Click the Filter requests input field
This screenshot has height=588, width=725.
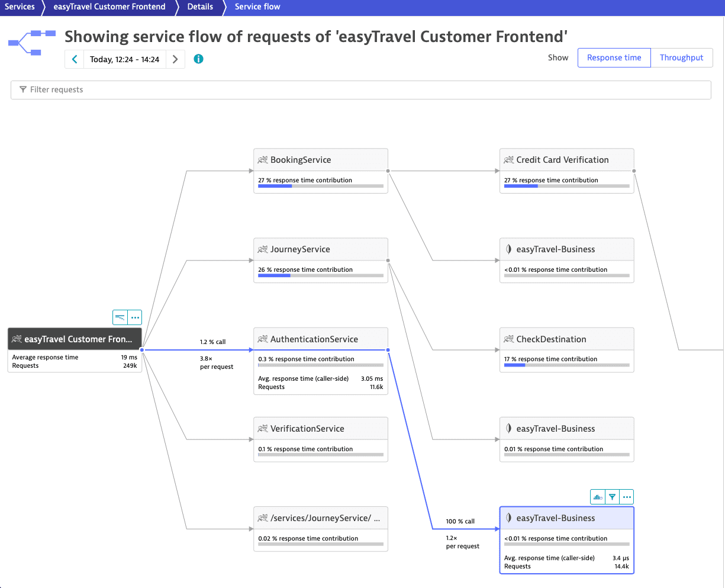(x=360, y=90)
